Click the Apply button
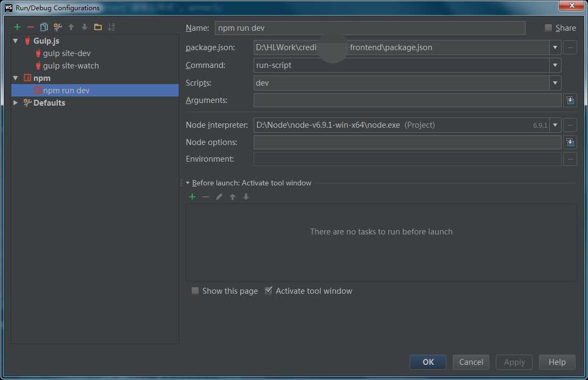The width and height of the screenshot is (588, 380). pyautogui.click(x=514, y=362)
